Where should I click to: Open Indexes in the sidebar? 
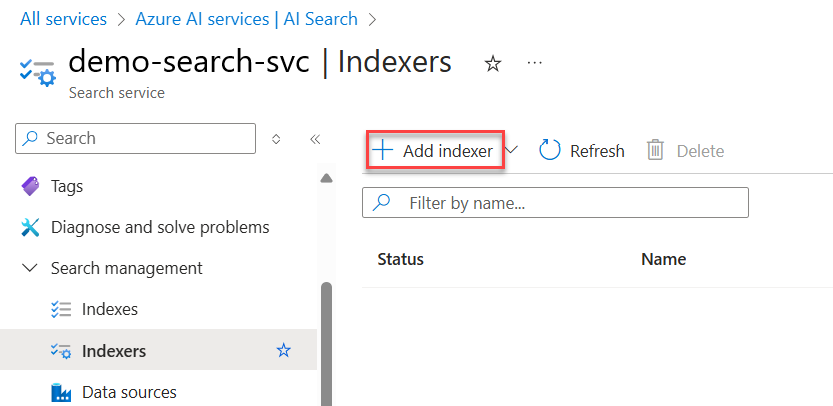point(109,309)
